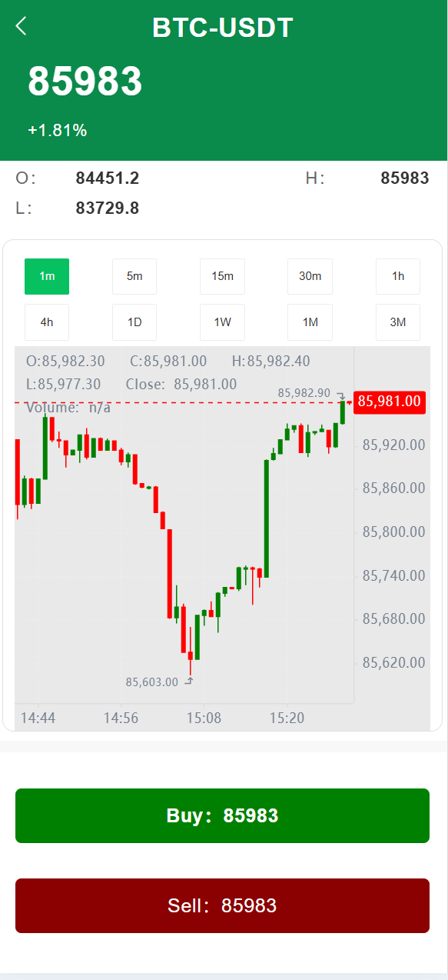
Task: Switch chart to 1h interval
Action: click(x=397, y=276)
